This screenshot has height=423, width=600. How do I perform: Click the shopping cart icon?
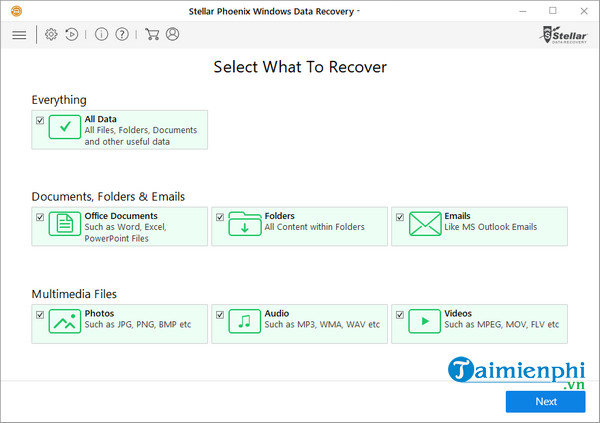(x=152, y=34)
